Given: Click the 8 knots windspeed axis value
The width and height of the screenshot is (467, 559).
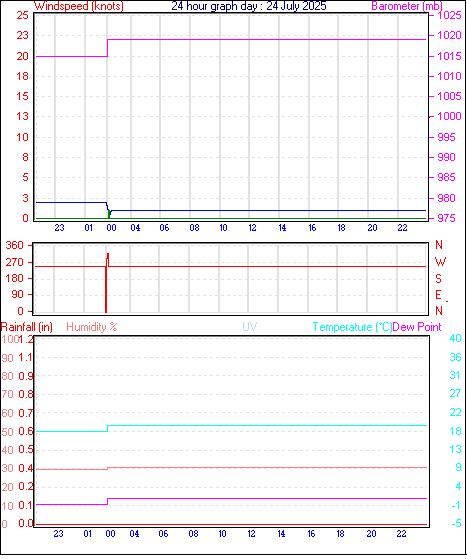Looking at the screenshot, I should (25, 157).
